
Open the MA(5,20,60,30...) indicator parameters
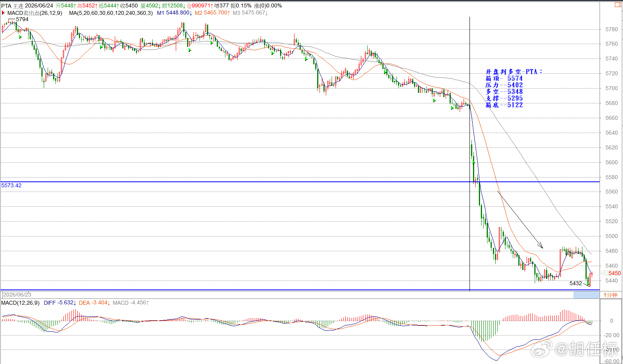coord(111,13)
